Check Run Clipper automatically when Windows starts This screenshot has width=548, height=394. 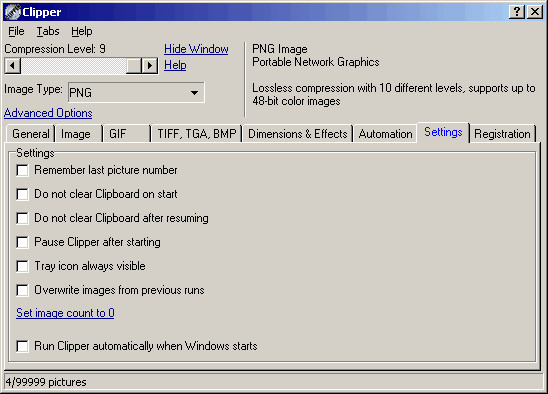pos(22,346)
